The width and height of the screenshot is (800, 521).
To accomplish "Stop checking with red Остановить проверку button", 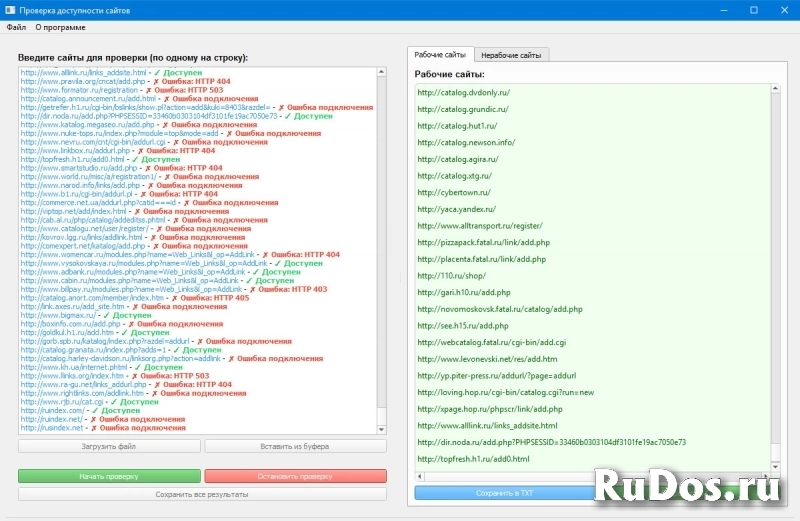I will (295, 475).
